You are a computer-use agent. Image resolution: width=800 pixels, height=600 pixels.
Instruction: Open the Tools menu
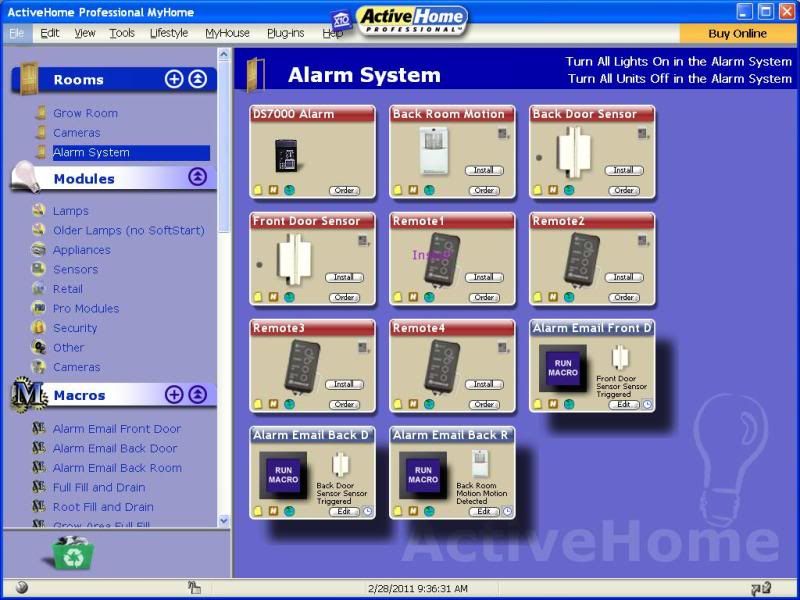point(122,33)
